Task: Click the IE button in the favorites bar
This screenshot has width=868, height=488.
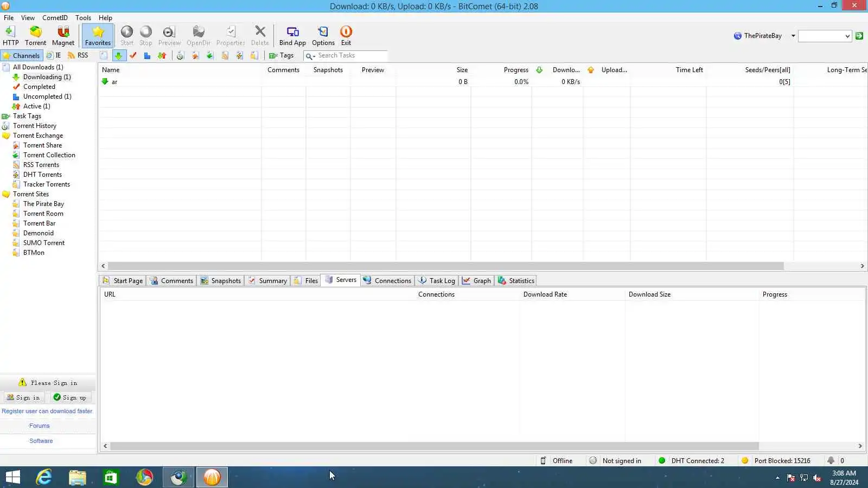Action: click(54, 55)
